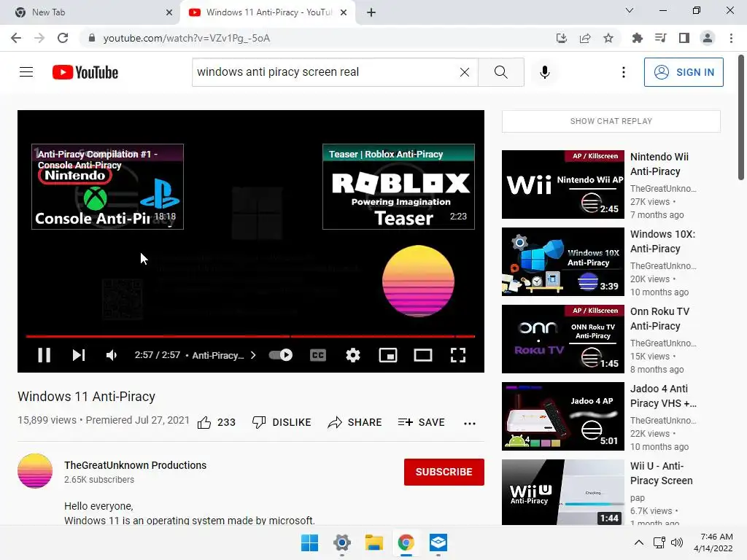Open Wii U - Anti-Piracy Screen thumbnail
Screen dimensions: 747x560
(x=562, y=492)
